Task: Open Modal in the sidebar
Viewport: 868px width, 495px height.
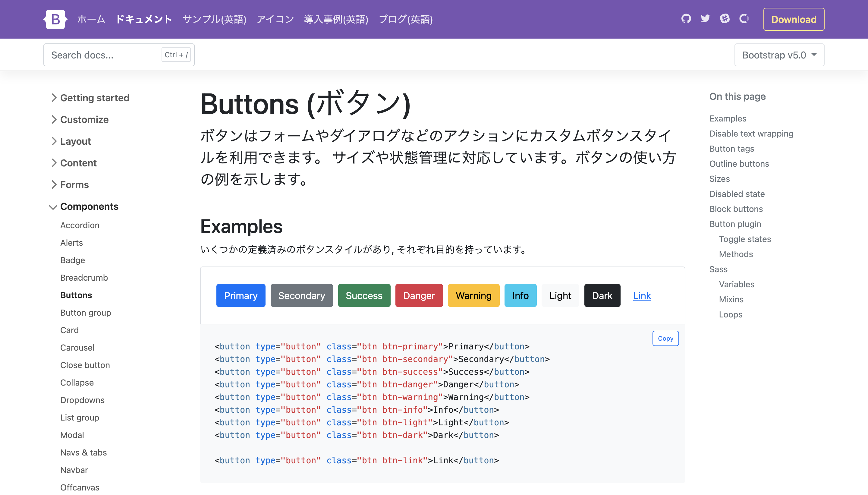Action: tap(72, 435)
